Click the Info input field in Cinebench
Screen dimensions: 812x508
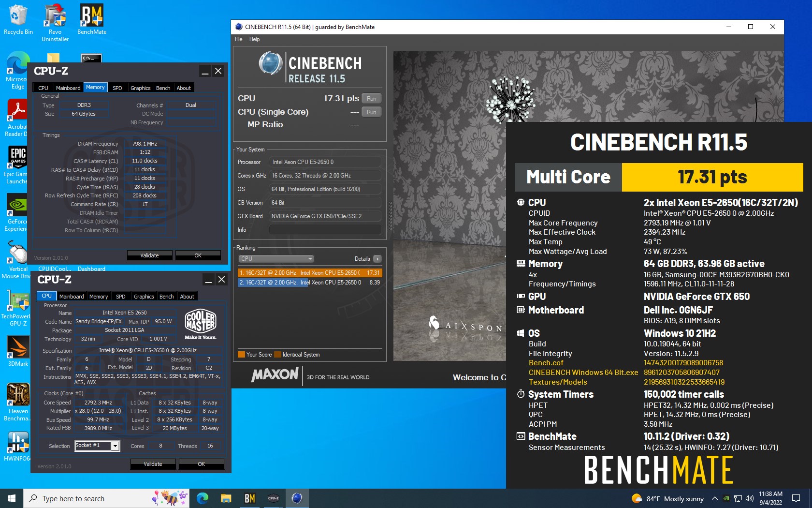pos(325,230)
